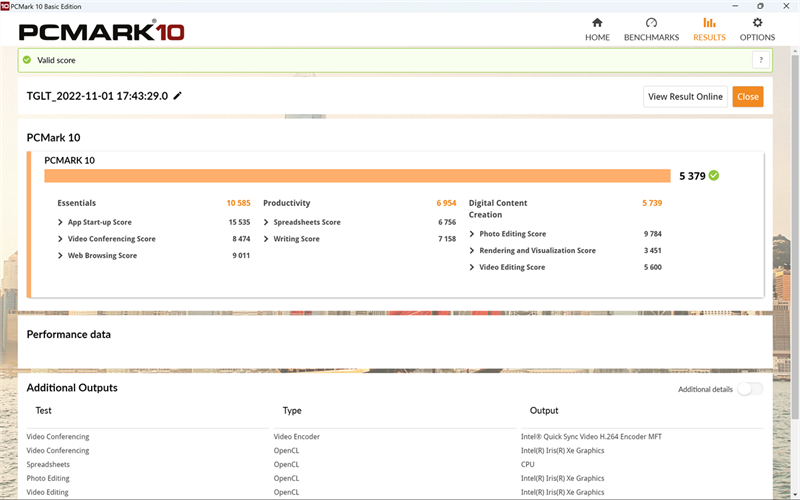800x500 pixels.
Task: Click the Additional Outputs heading
Action: pyautogui.click(x=72, y=388)
